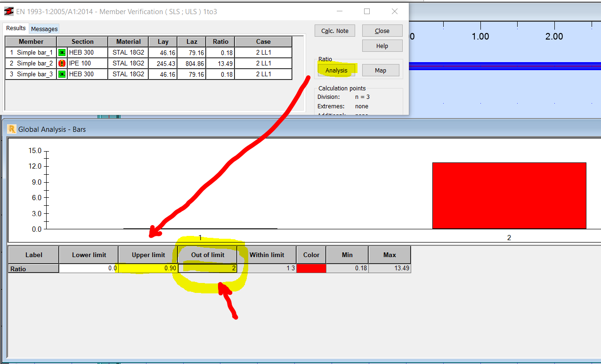
Task: Switch to the Results tab
Action: point(16,28)
